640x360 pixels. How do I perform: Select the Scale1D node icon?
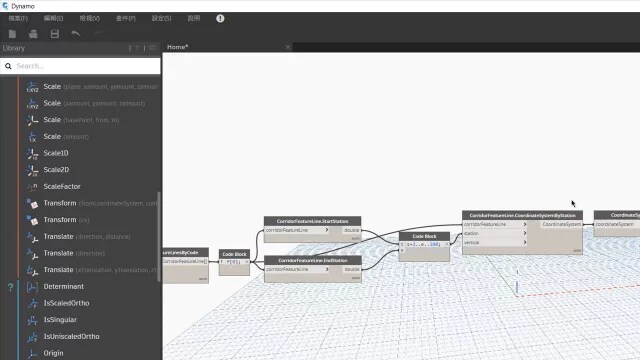32,153
